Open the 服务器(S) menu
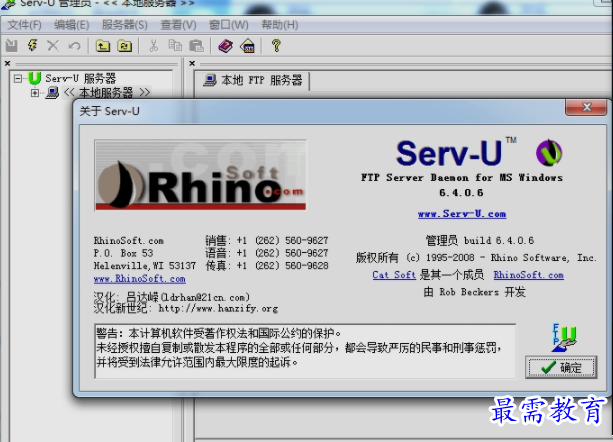 pyautogui.click(x=125, y=25)
